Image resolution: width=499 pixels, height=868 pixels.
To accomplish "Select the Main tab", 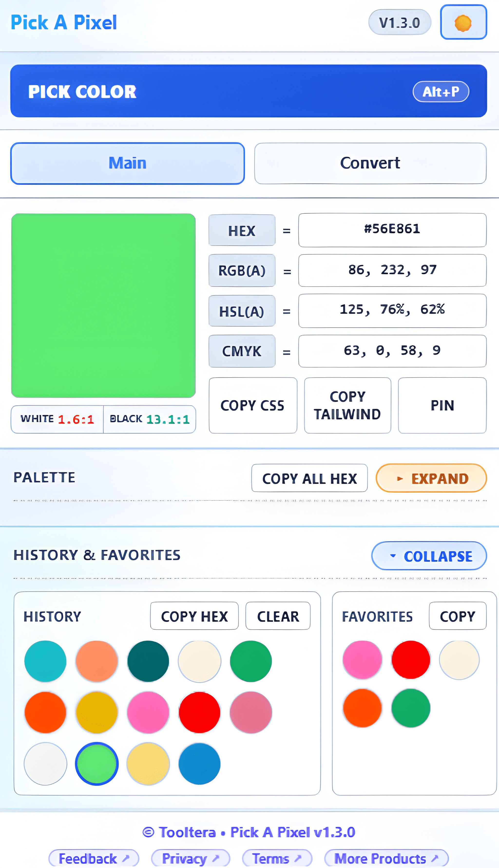I will pyautogui.click(x=127, y=163).
